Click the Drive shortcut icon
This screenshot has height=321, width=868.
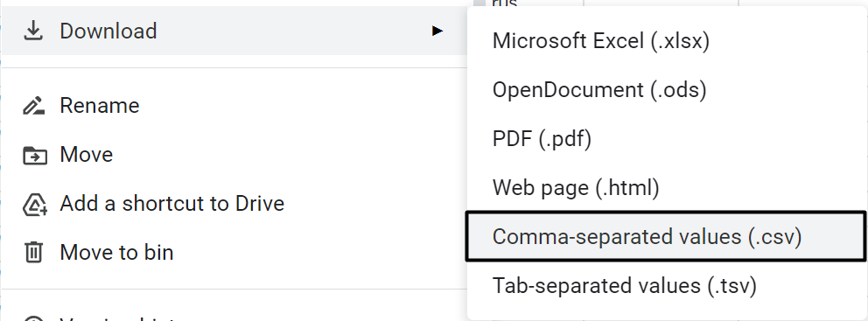coord(34,204)
